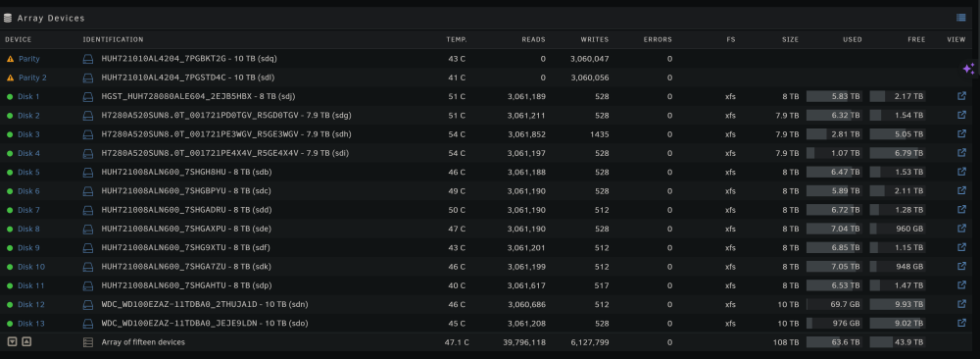Open the view icon for Disk 7

[961, 210]
